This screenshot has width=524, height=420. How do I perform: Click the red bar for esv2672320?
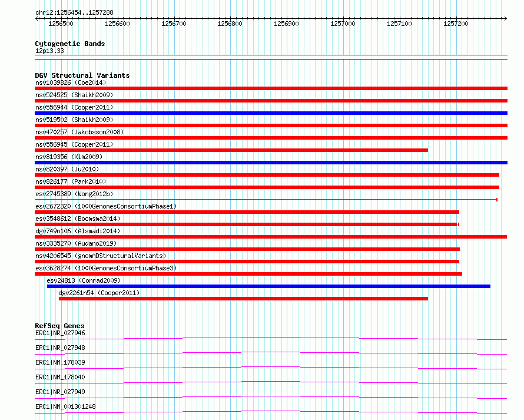pyautogui.click(x=247, y=212)
